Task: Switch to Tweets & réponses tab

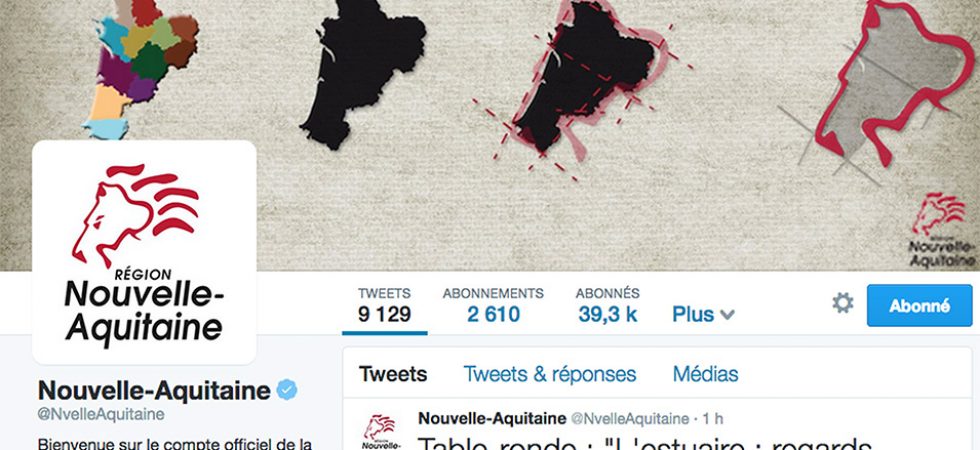Action: click(549, 374)
